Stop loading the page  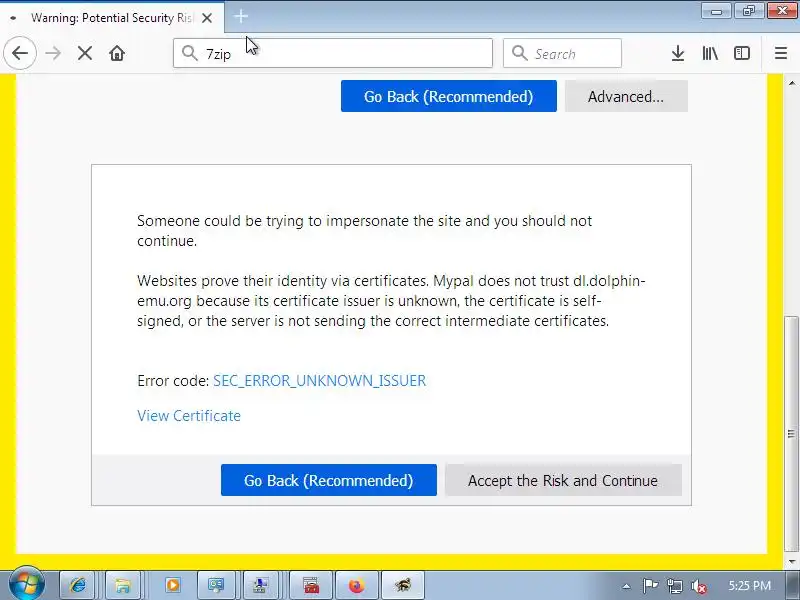click(x=85, y=53)
